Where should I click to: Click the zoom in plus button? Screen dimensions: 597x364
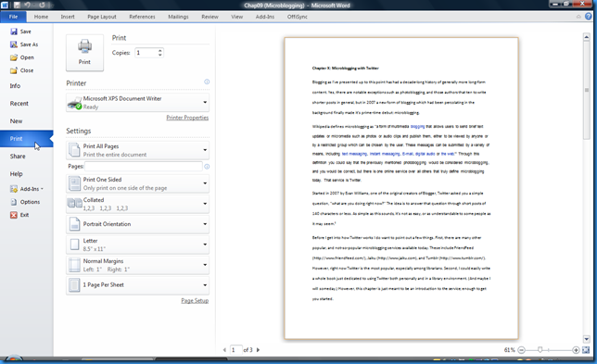click(x=576, y=350)
